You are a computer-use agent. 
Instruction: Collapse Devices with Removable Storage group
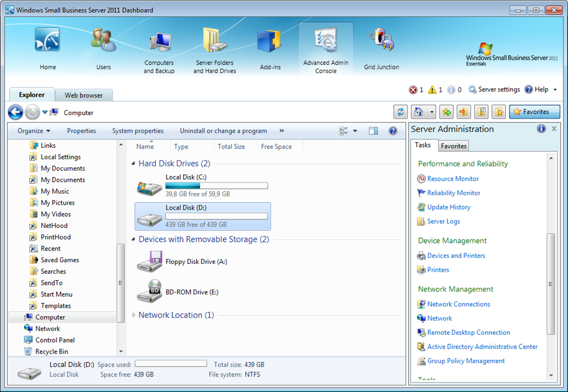pos(133,240)
